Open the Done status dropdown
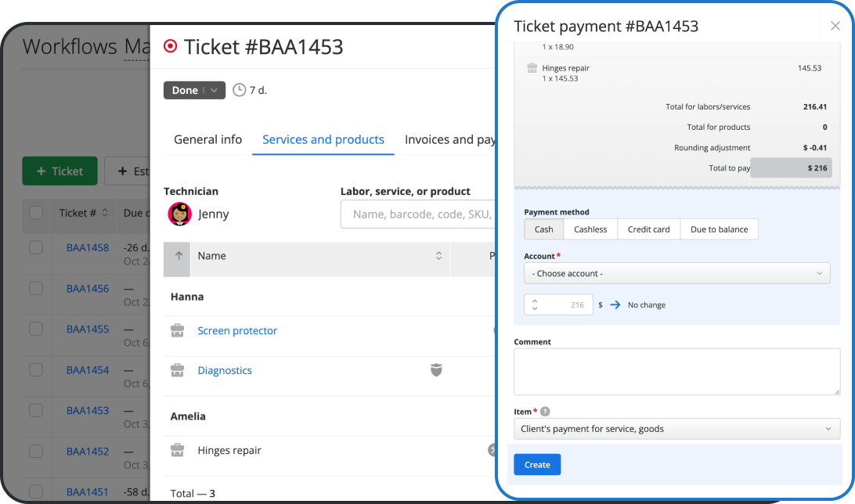The width and height of the screenshot is (855, 504). [194, 90]
